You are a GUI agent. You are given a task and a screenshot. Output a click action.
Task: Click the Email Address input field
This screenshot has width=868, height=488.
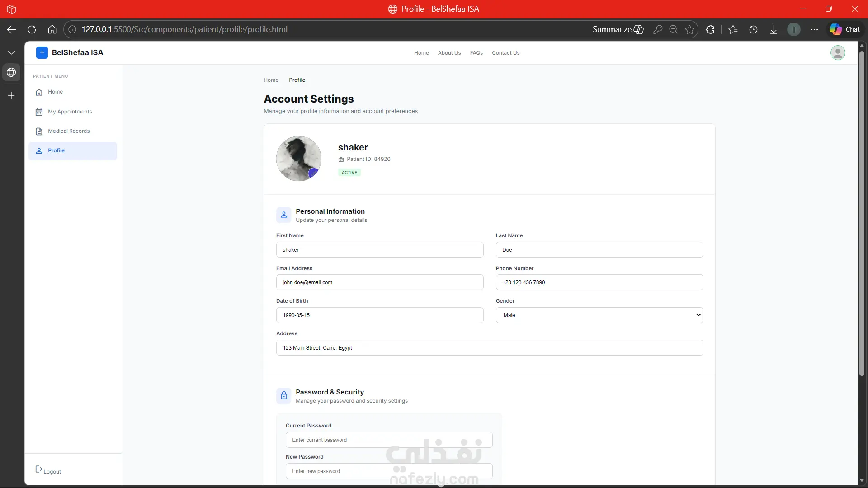pos(379,282)
